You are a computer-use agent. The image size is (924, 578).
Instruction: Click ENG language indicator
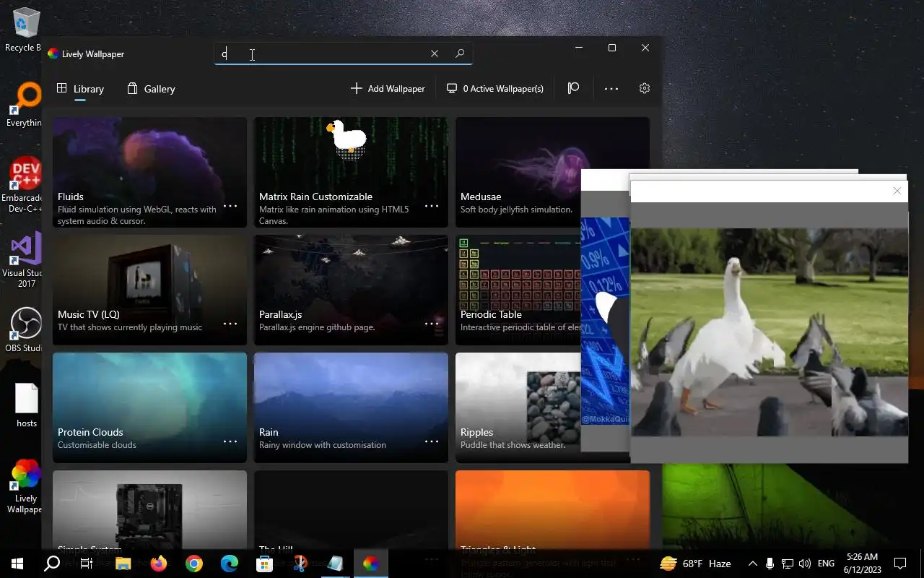(x=827, y=564)
